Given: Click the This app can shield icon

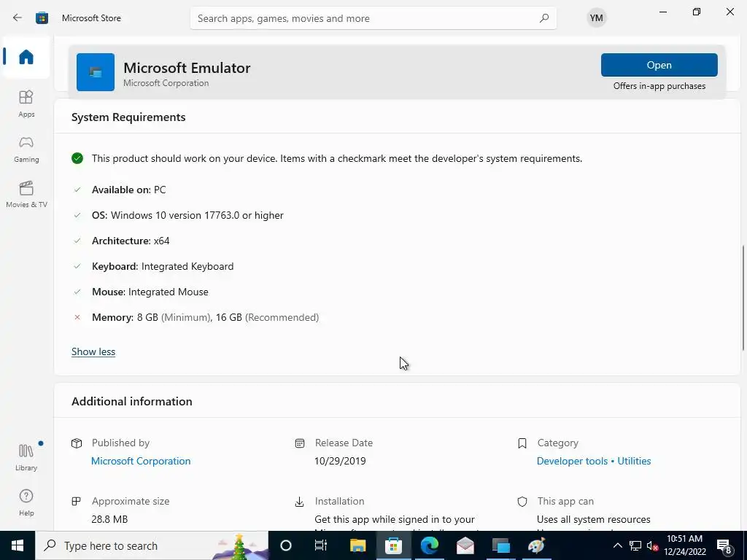Looking at the screenshot, I should [x=522, y=502].
